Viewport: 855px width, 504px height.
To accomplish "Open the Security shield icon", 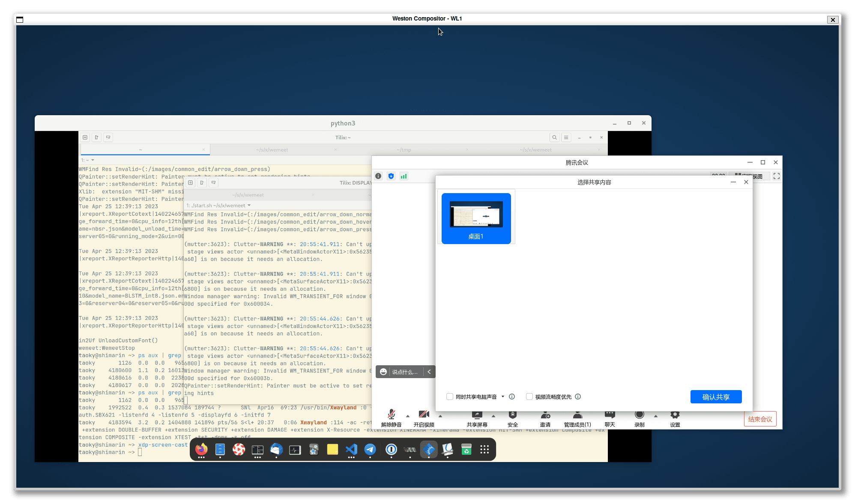I will point(512,415).
